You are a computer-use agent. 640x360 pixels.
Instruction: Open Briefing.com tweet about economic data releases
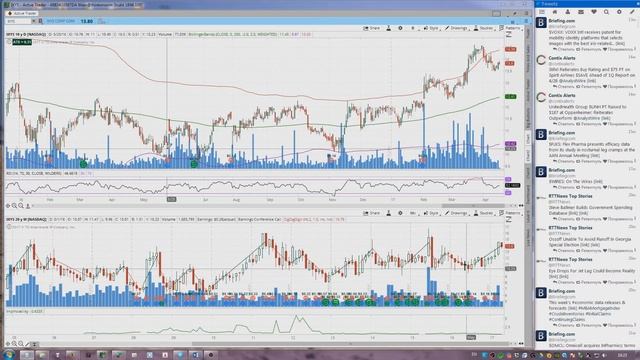click(587, 309)
